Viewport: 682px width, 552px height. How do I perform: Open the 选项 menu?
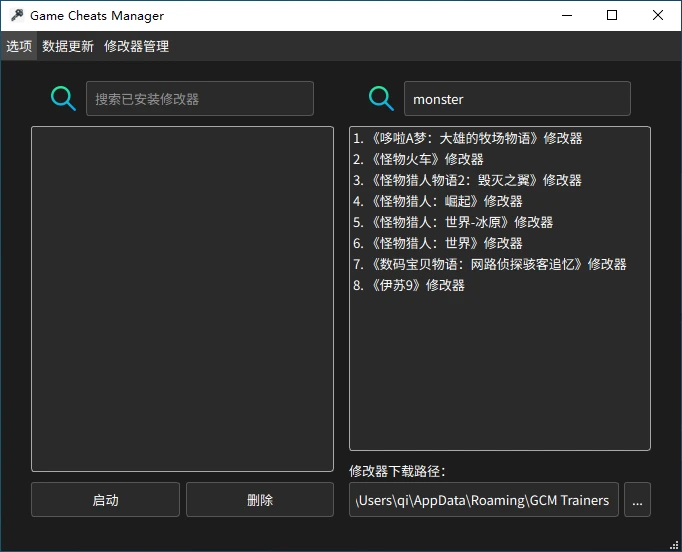click(19, 46)
